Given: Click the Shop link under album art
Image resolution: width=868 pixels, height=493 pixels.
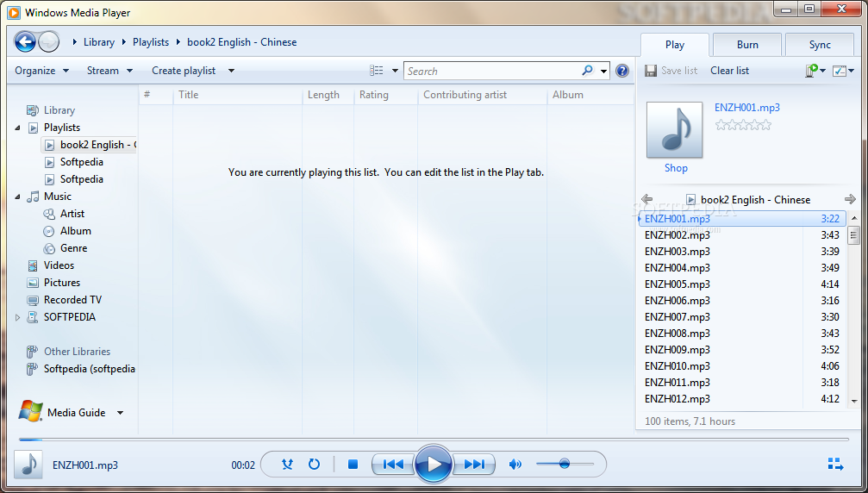Looking at the screenshot, I should point(676,168).
